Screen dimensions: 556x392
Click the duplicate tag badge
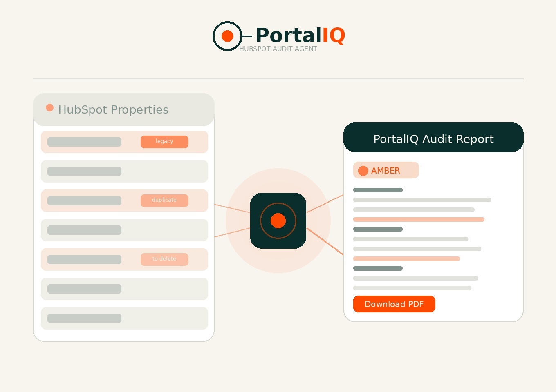(164, 200)
